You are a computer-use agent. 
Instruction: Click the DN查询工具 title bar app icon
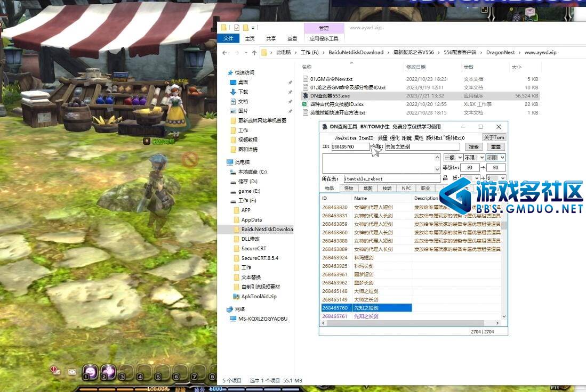point(325,127)
